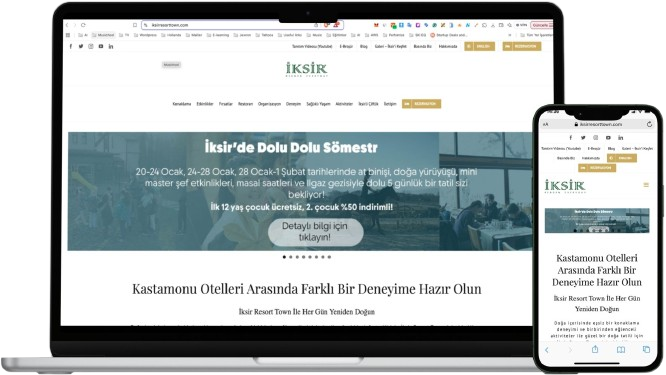The height and width of the screenshot is (375, 666).
Task: Tap the Instagram icon on the phone
Action: click(595, 138)
